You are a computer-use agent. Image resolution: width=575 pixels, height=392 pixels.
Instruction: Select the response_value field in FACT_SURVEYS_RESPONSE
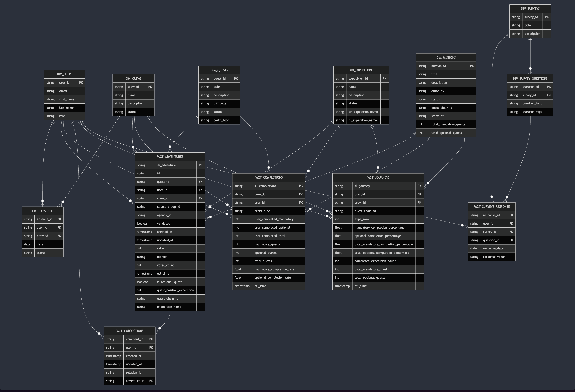click(492, 257)
